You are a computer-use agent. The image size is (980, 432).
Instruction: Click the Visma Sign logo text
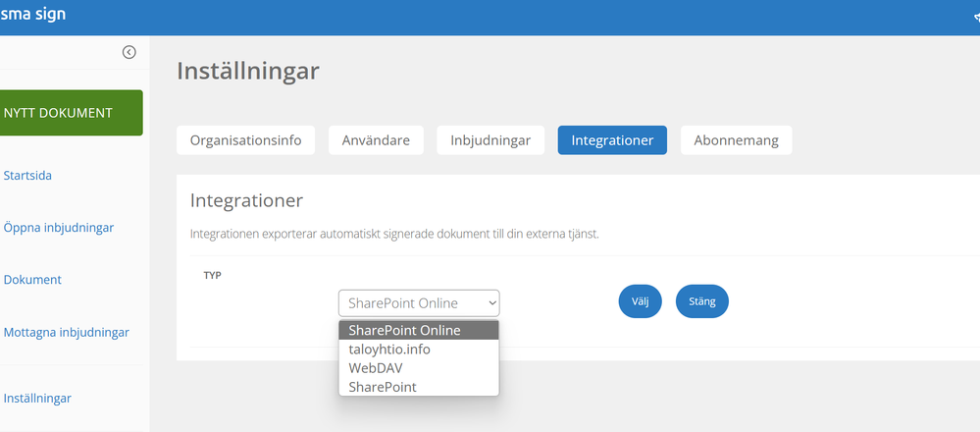32,14
